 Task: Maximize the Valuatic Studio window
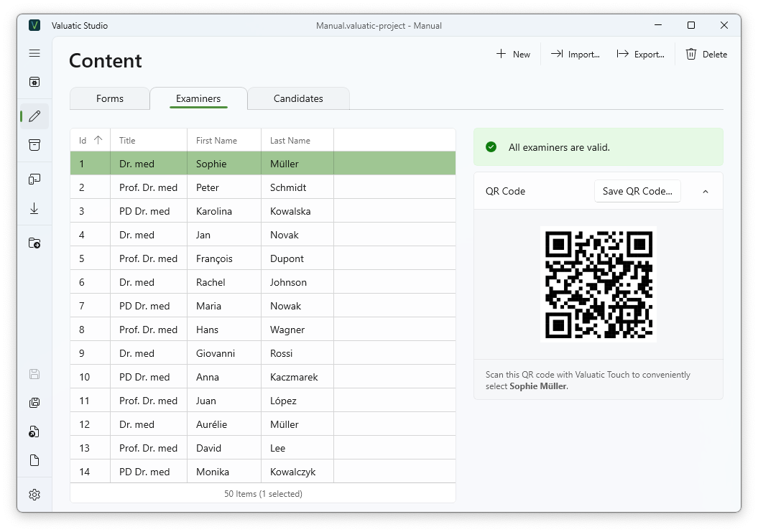click(x=690, y=25)
